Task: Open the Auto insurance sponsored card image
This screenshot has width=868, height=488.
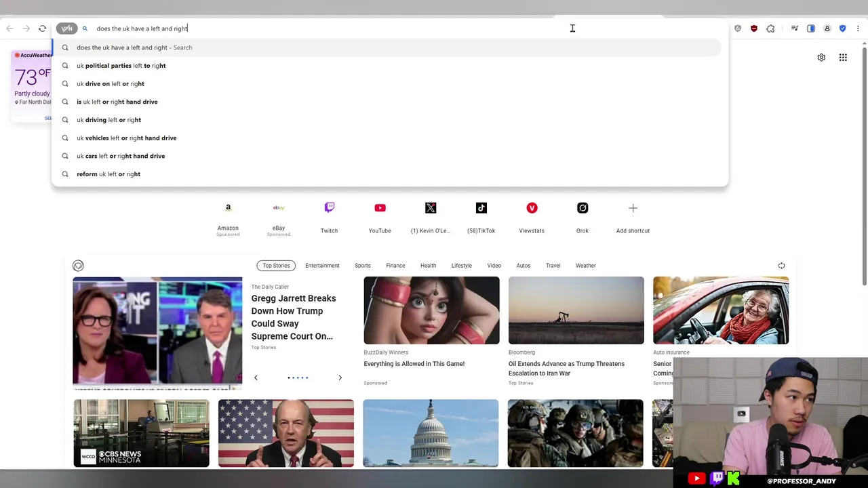Action: [721, 310]
